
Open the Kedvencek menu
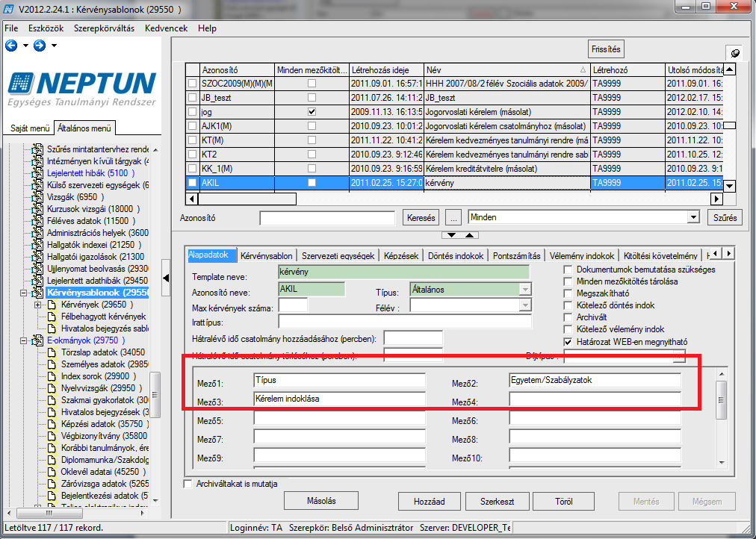tap(166, 28)
